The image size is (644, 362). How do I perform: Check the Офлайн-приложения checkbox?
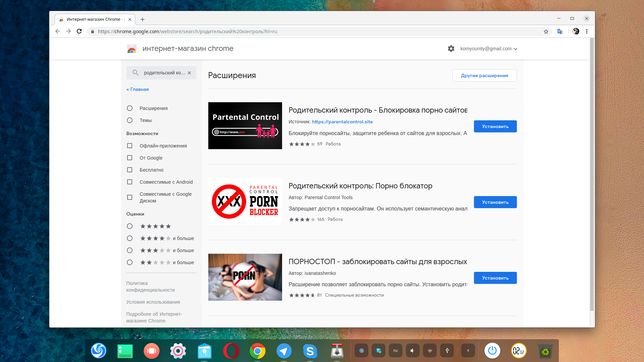pos(130,146)
